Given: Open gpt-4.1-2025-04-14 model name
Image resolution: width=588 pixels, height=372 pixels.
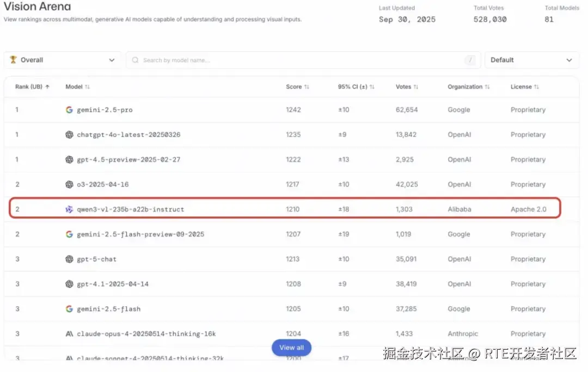Looking at the screenshot, I should pos(113,284).
